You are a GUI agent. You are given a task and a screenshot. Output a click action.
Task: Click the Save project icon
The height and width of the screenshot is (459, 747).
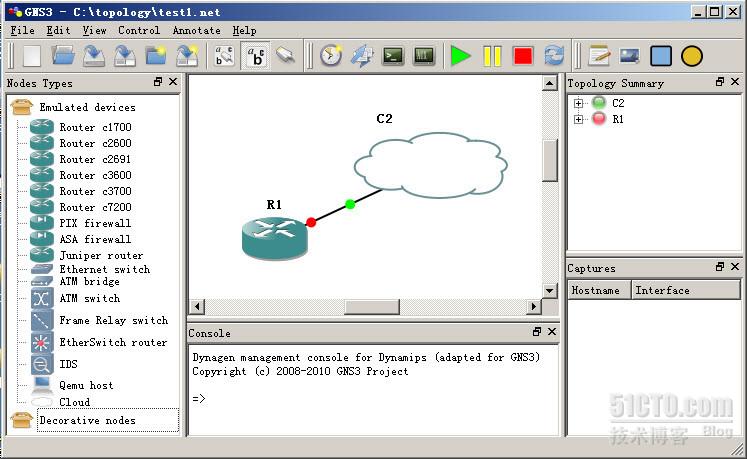coord(94,56)
